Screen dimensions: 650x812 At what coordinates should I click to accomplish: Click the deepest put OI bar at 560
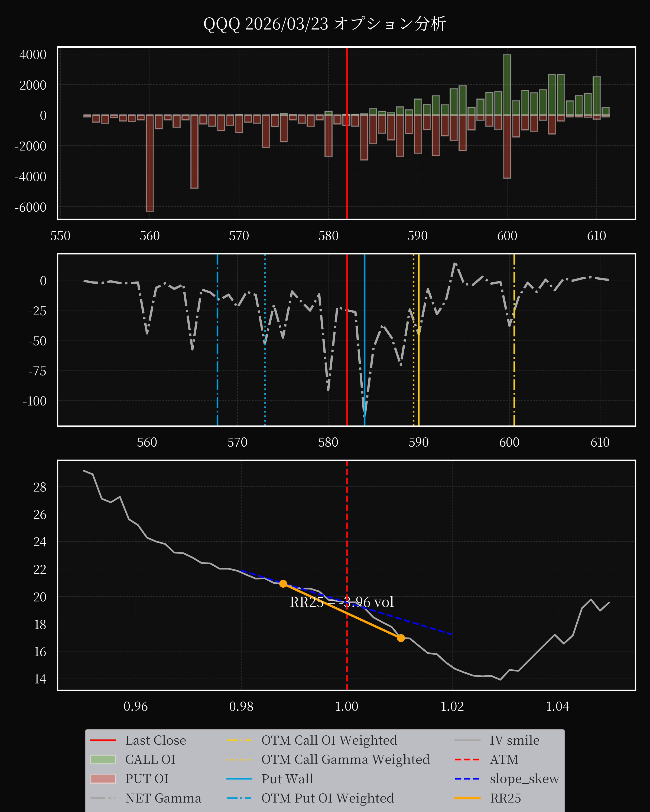tap(149, 163)
